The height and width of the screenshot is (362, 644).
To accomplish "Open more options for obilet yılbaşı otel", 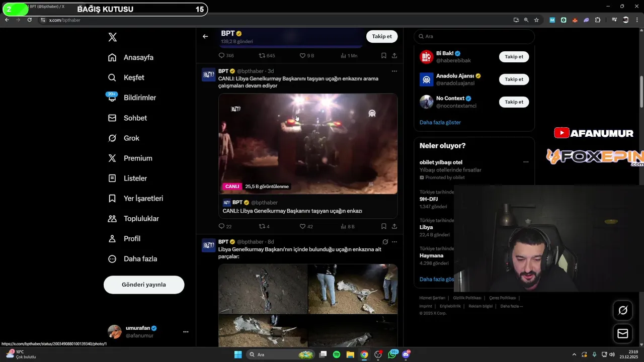I will pos(526,162).
